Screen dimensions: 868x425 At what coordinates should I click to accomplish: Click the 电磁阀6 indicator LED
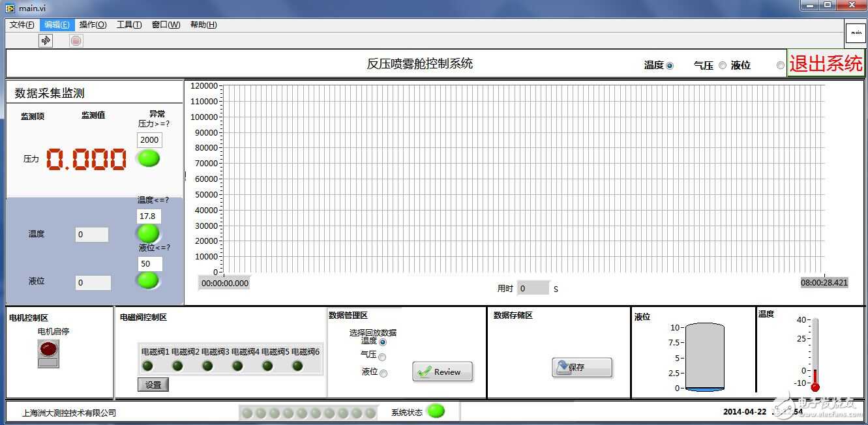pos(297,366)
